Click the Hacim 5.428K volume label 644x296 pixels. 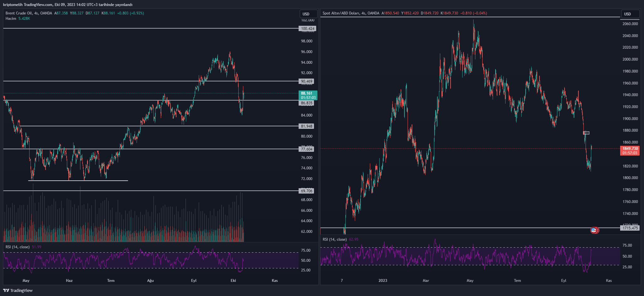(x=18, y=19)
